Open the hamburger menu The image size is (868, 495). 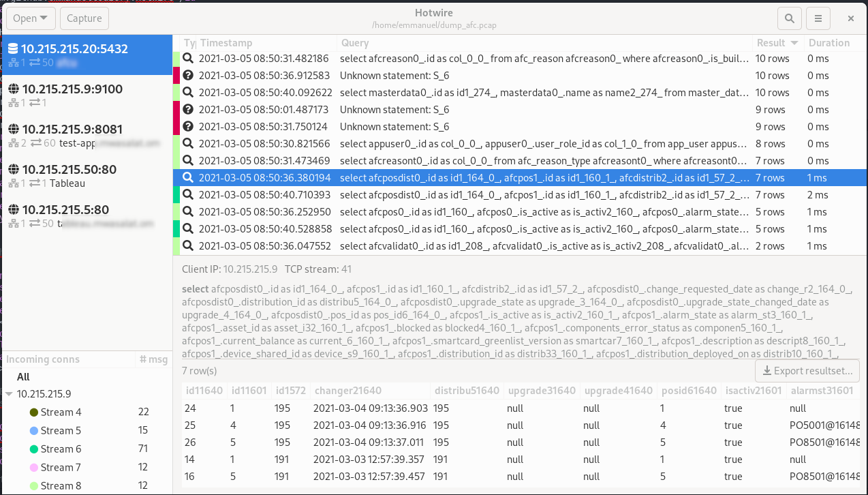point(818,18)
